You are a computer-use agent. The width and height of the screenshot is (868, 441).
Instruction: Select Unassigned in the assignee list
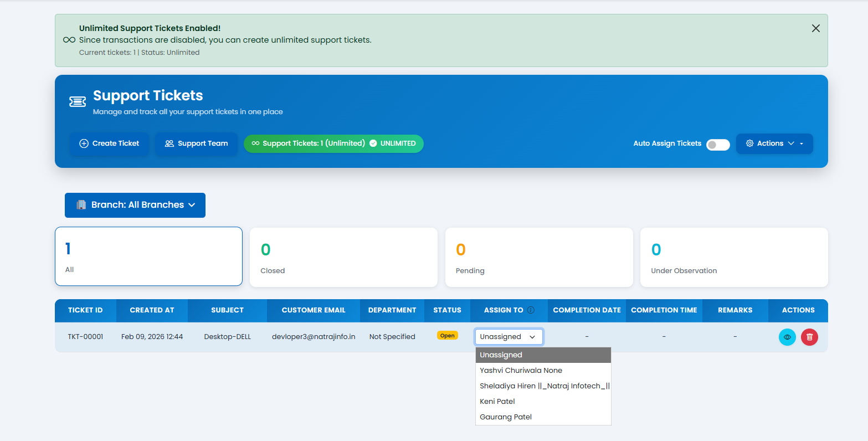click(x=543, y=355)
